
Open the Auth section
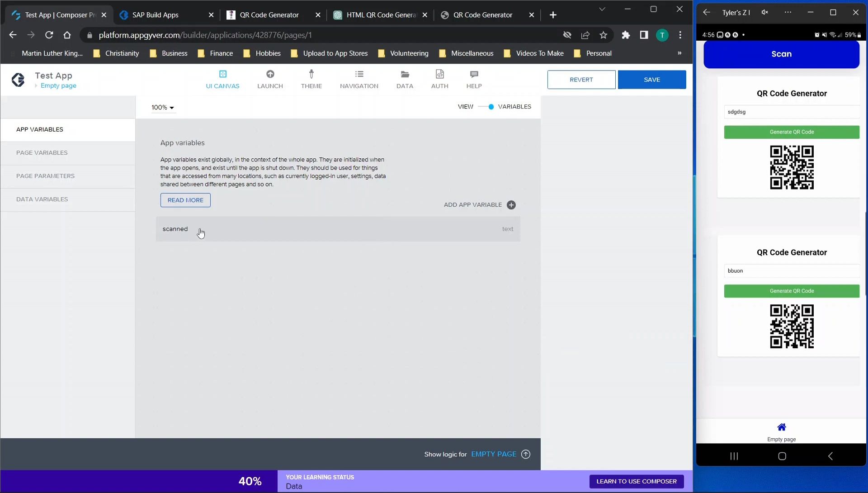(x=439, y=80)
